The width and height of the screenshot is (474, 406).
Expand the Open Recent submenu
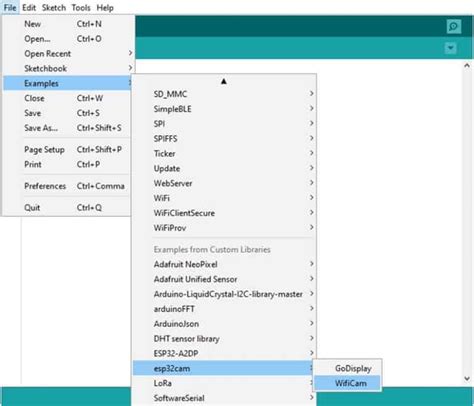67,54
